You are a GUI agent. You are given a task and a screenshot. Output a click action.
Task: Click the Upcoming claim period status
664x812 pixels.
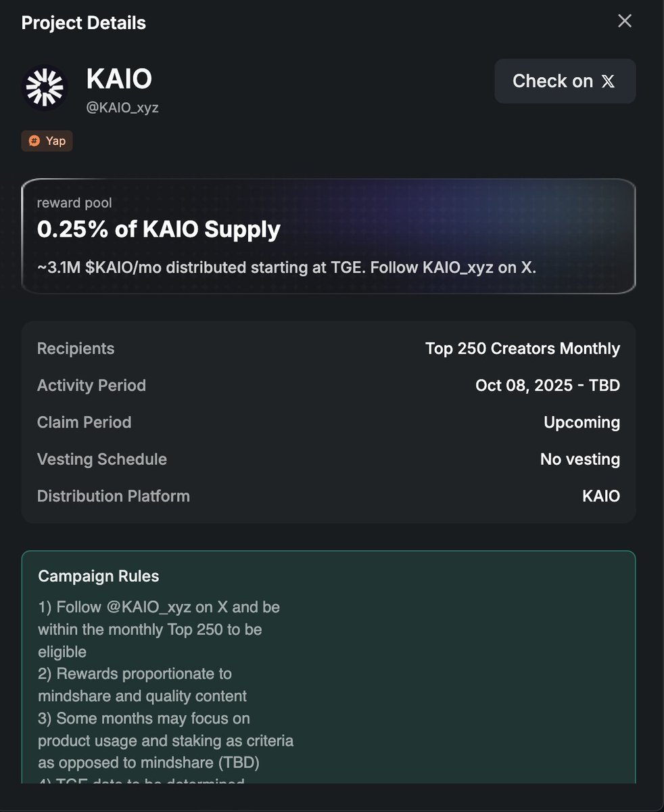[x=582, y=422]
